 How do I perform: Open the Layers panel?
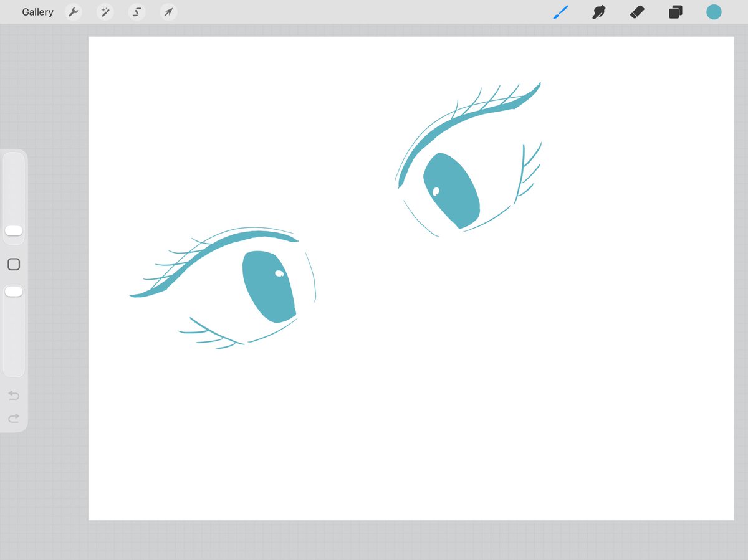pos(676,12)
